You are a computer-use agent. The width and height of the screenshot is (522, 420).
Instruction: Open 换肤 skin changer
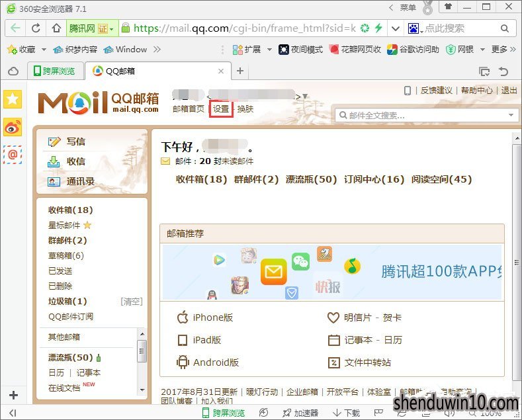click(245, 109)
